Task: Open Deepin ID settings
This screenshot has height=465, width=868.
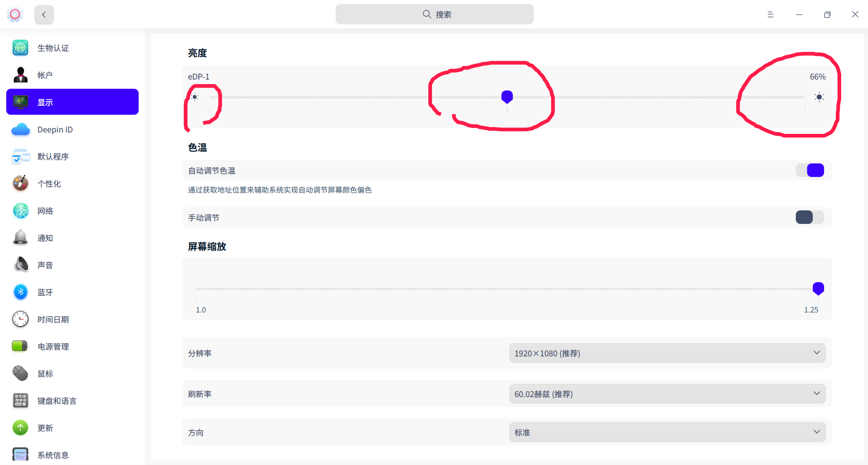Action: (x=55, y=129)
